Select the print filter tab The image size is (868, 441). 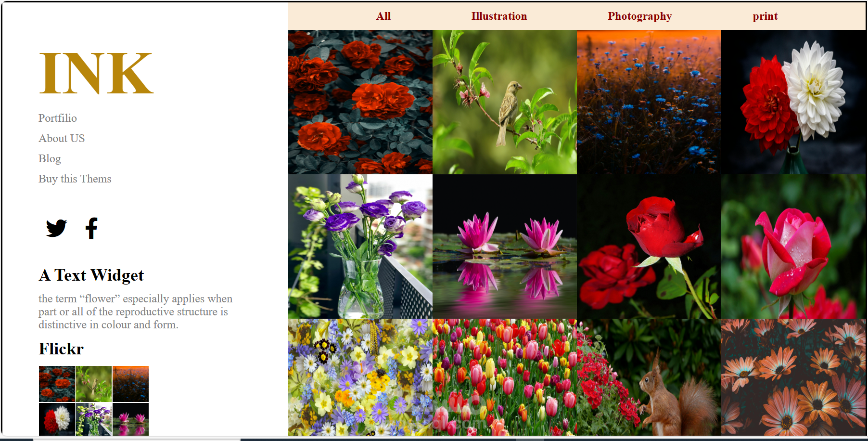click(x=765, y=16)
